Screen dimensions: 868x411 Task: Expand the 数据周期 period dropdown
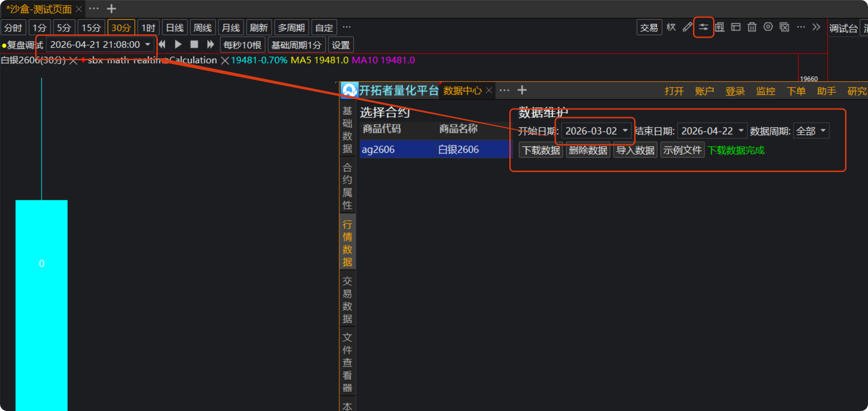(823, 131)
